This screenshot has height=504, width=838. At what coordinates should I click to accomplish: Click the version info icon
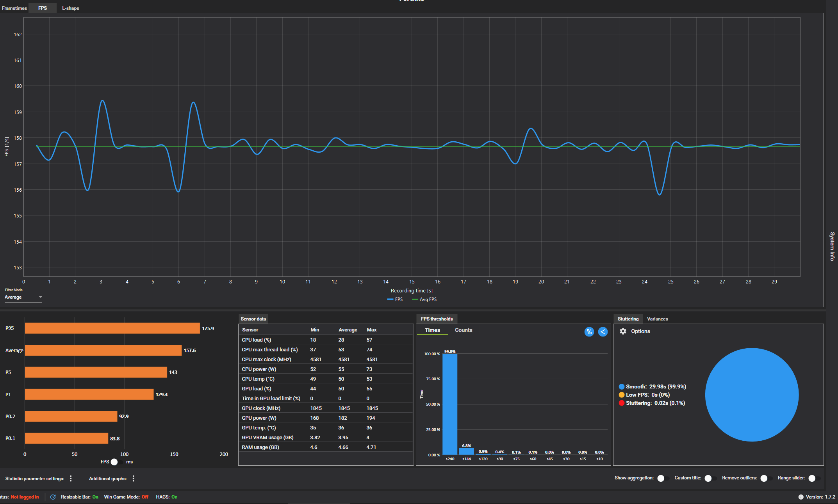[x=801, y=497]
